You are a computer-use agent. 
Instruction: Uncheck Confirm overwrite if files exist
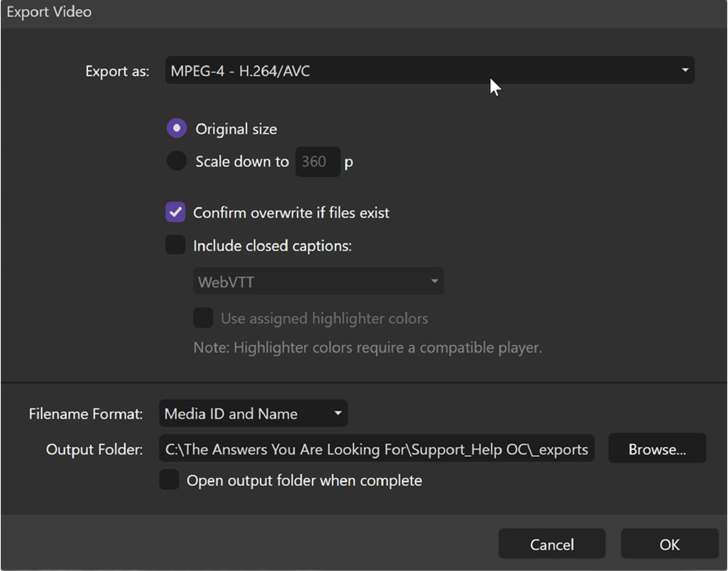tap(175, 212)
